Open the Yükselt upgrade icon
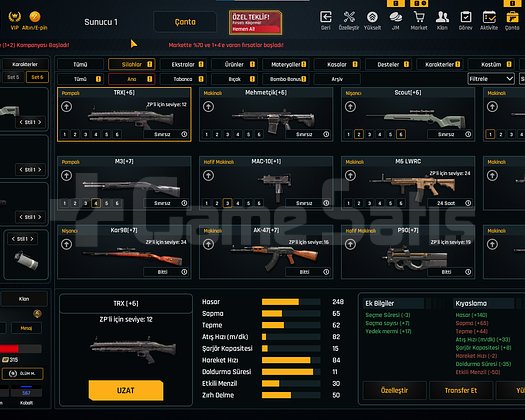Screen dimensions: 525x420 (372, 17)
